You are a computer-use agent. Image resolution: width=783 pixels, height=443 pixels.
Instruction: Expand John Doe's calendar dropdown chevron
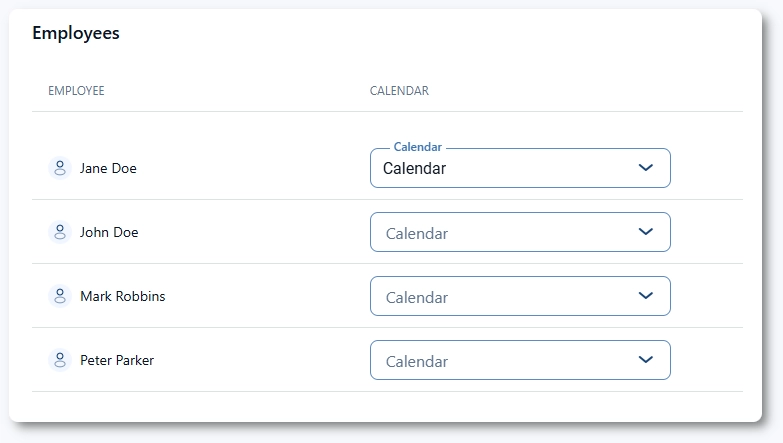pyautogui.click(x=646, y=232)
